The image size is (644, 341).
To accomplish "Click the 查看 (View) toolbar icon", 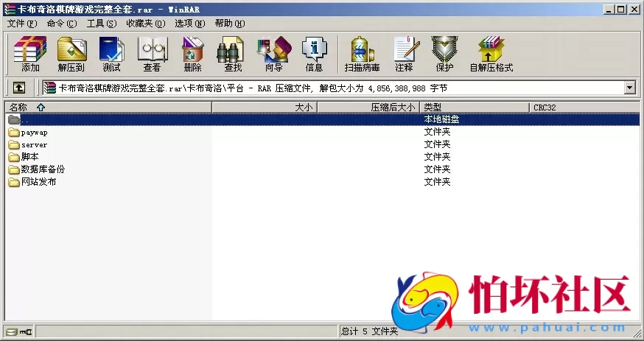I will tap(152, 54).
